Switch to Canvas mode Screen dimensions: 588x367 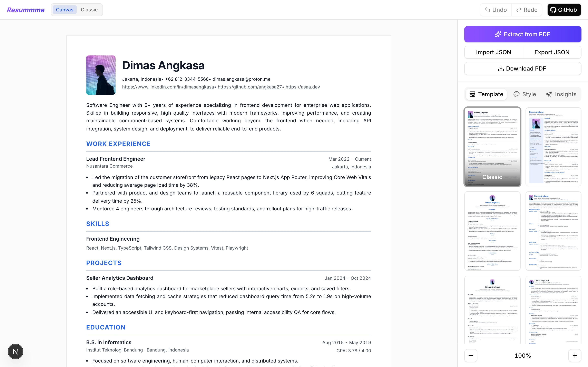click(64, 10)
